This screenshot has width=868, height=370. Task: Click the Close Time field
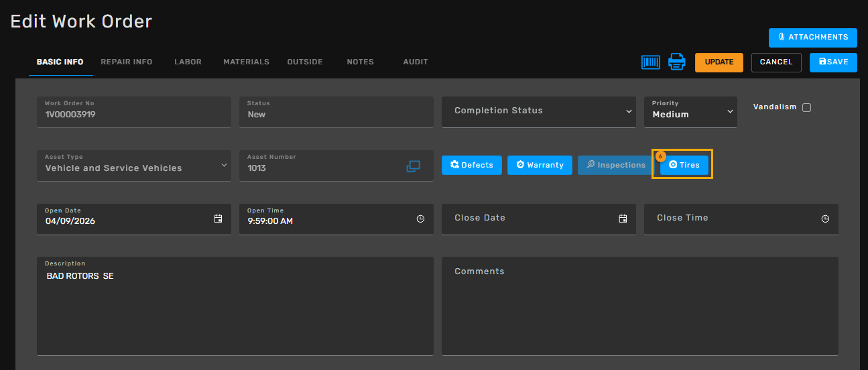pos(741,219)
